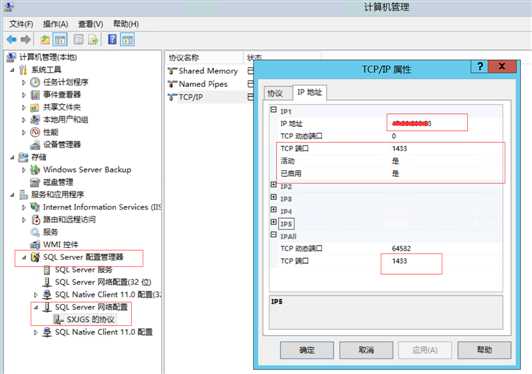Open the 帮助(H) menu
This screenshot has width=532, height=374.
(x=126, y=24)
